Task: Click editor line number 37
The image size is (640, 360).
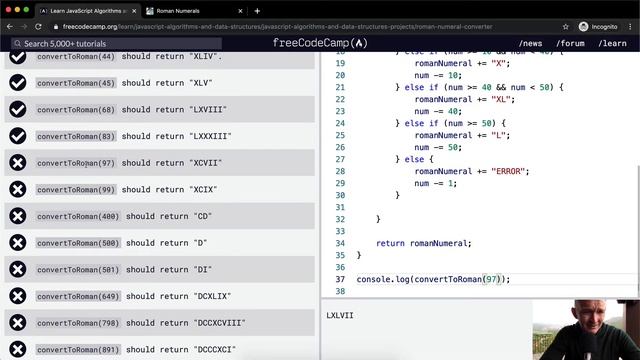Action: pos(340,279)
